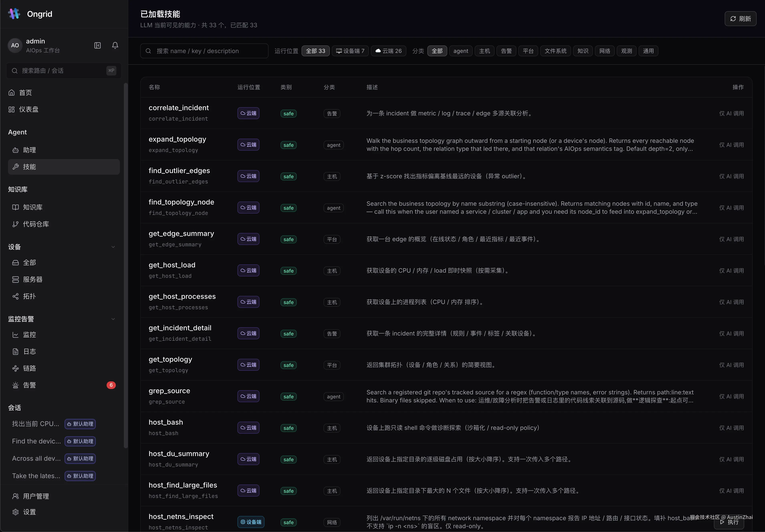The width and height of the screenshot is (765, 532).
Task: Open session 找出当前 CPU...
Action: coord(36,424)
